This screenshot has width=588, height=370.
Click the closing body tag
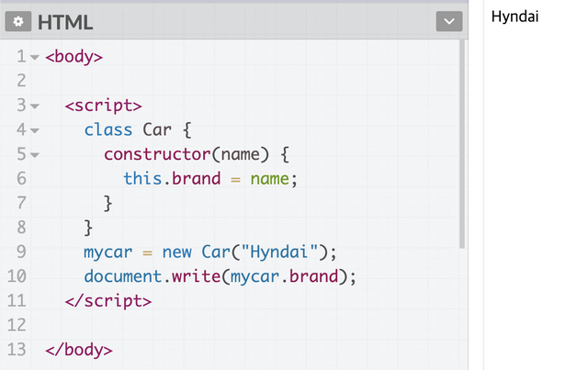[x=79, y=350]
